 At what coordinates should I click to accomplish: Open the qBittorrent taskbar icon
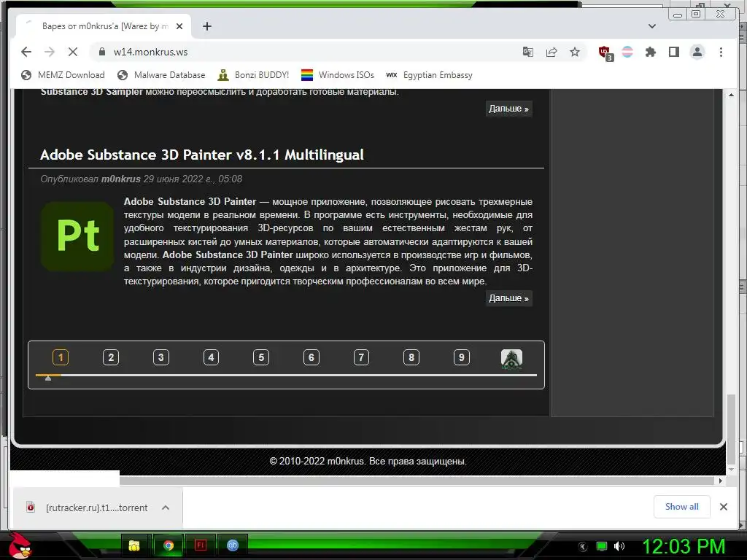click(x=233, y=545)
